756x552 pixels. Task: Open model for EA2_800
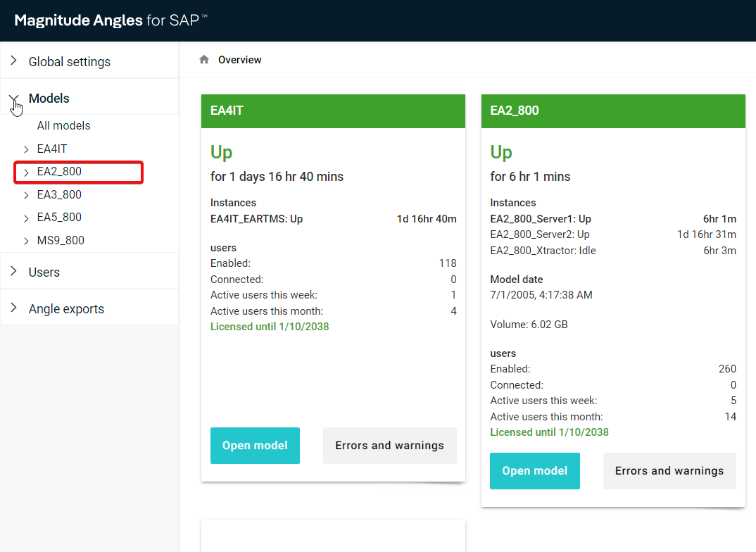[534, 471]
